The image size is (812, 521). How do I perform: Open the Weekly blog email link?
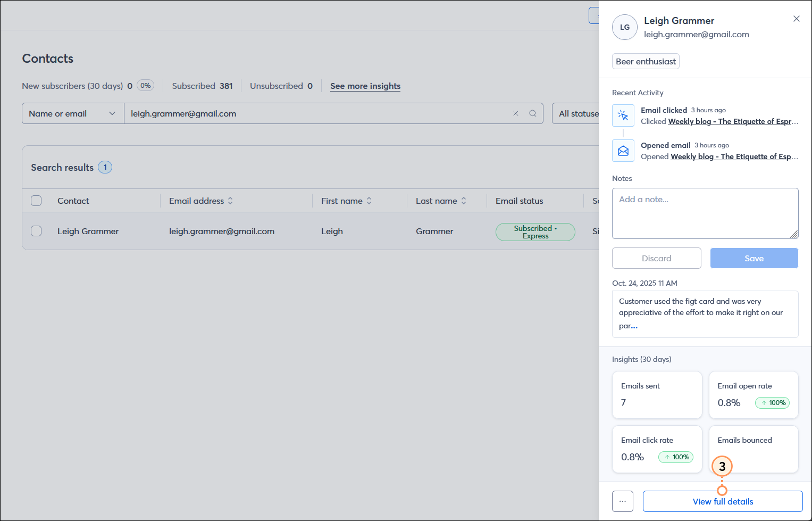(x=733, y=121)
